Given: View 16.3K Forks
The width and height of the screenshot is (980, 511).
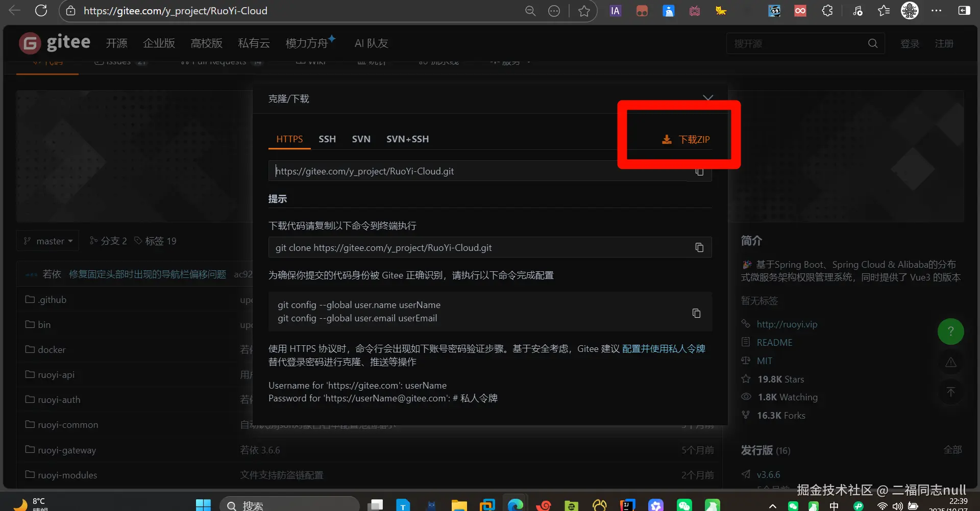Looking at the screenshot, I should tap(781, 415).
